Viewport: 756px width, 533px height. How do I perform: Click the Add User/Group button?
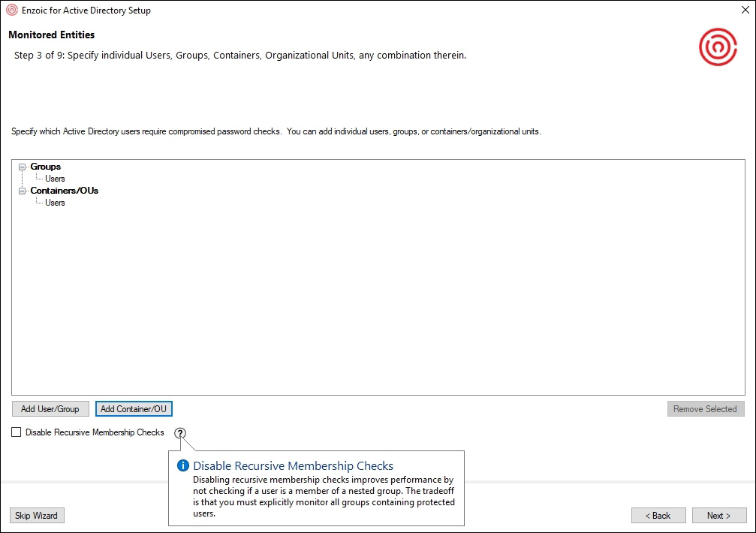[50, 408]
